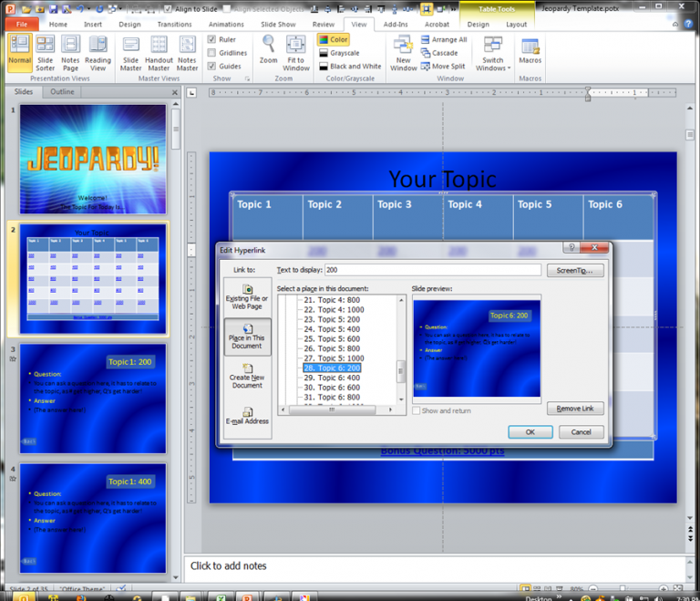Image resolution: width=700 pixels, height=601 pixels.
Task: Open the Slide Master view
Action: 130,53
